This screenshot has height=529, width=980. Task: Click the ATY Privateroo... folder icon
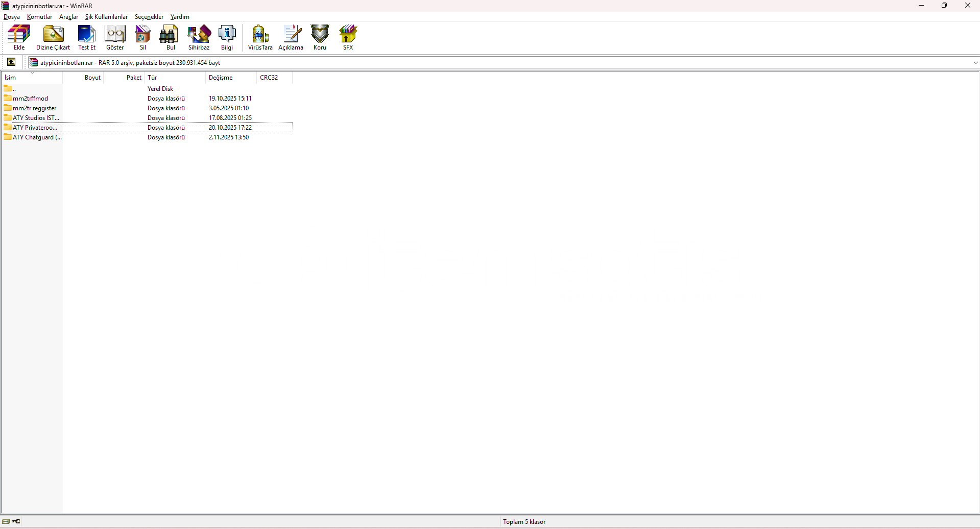click(8, 127)
